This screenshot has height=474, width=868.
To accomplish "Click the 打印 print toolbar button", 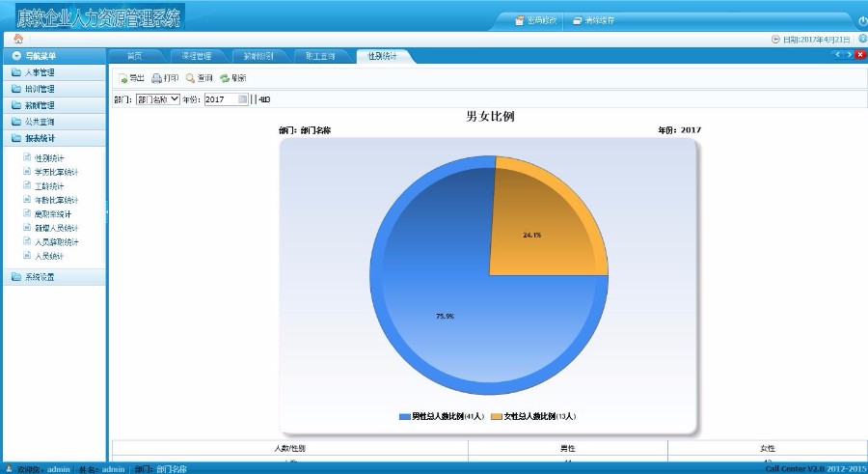I will point(165,78).
